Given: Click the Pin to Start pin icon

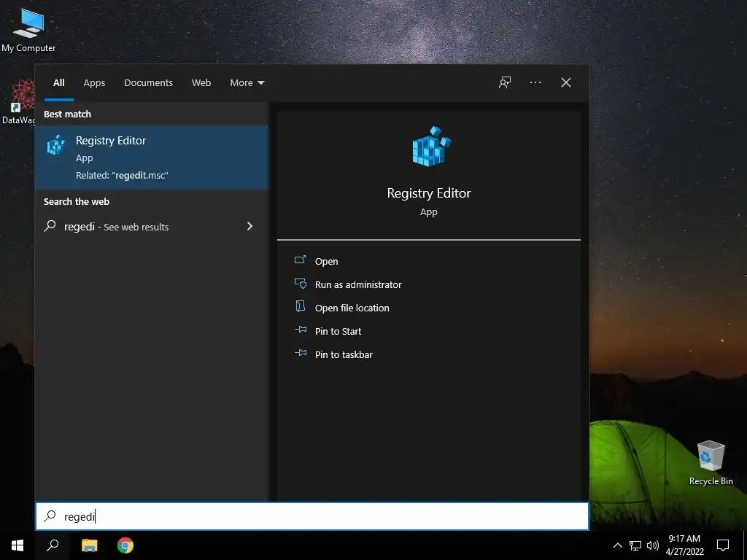Looking at the screenshot, I should point(300,330).
